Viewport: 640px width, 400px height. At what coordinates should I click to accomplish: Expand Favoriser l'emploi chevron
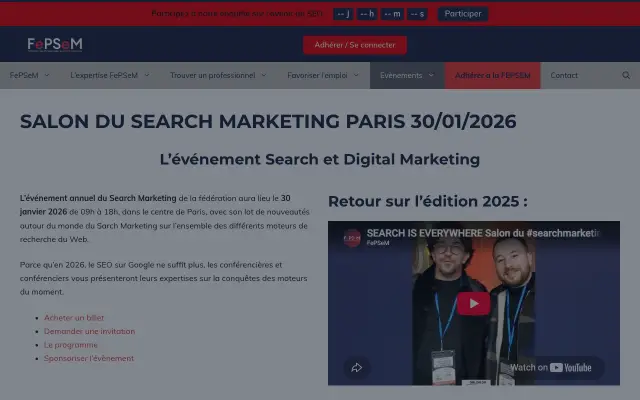click(356, 75)
